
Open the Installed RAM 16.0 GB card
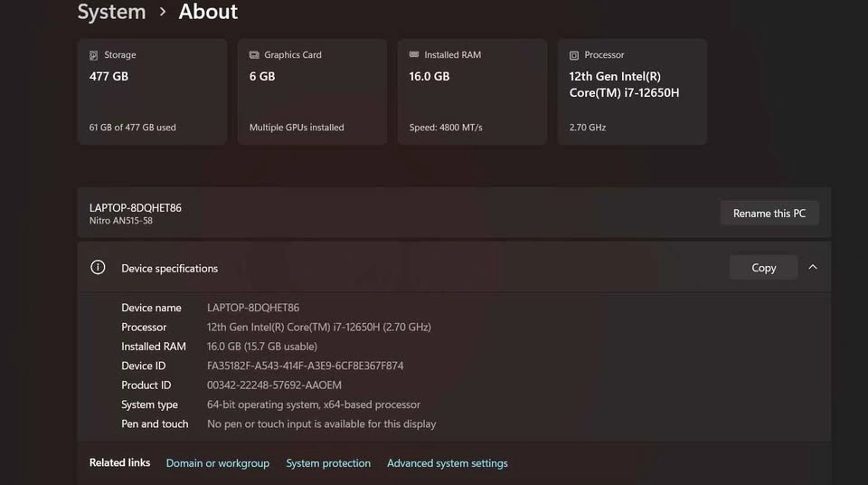(x=472, y=92)
